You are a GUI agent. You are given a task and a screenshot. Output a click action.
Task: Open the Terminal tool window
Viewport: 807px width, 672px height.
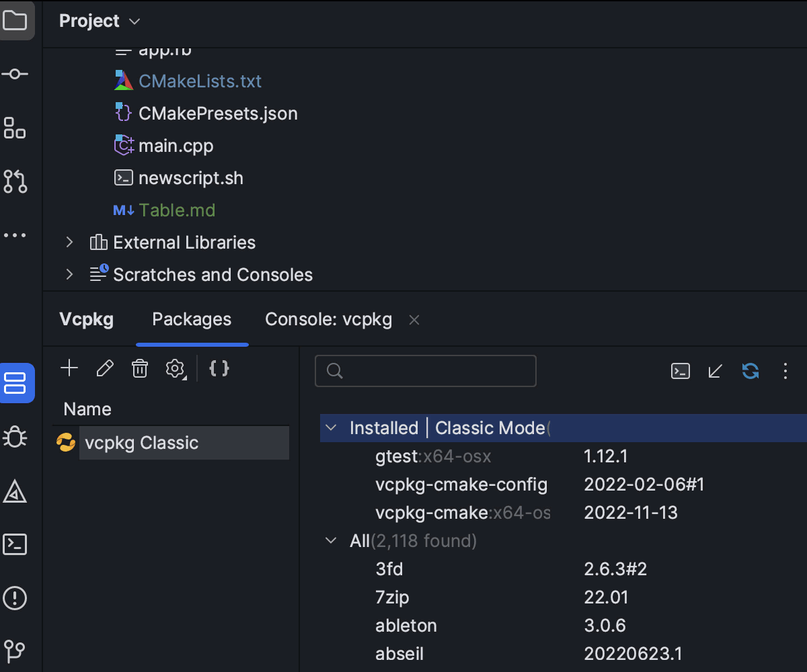pos(17,544)
